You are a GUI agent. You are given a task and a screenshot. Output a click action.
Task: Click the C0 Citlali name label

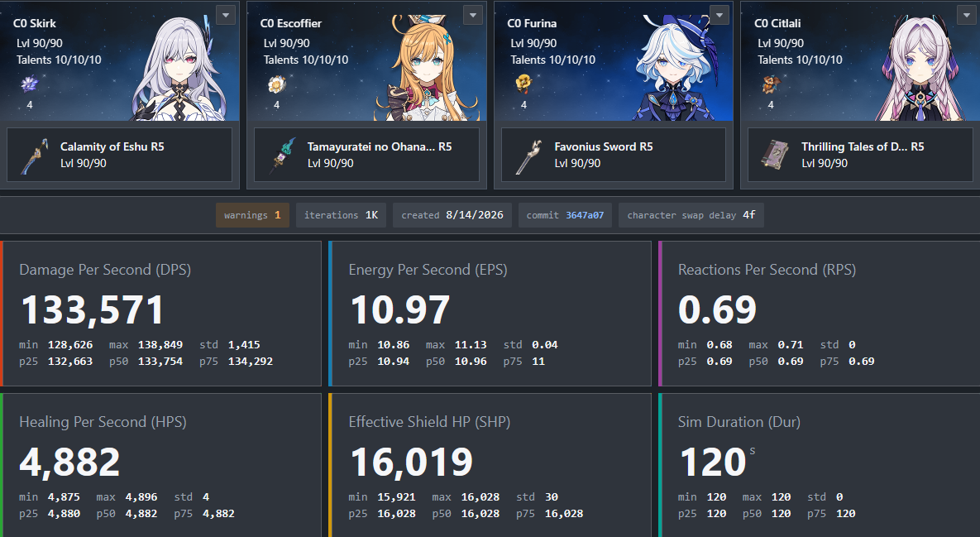(777, 23)
